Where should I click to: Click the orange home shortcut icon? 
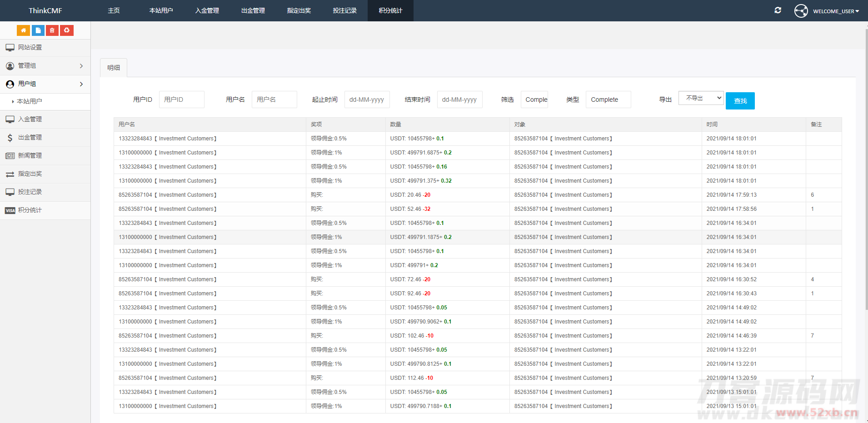click(x=23, y=30)
